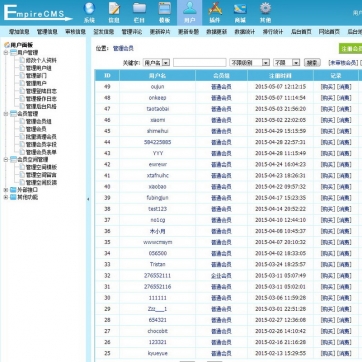The height and width of the screenshot is (362, 362).
Task: Open username xiaomi in the table
Action: click(x=157, y=120)
